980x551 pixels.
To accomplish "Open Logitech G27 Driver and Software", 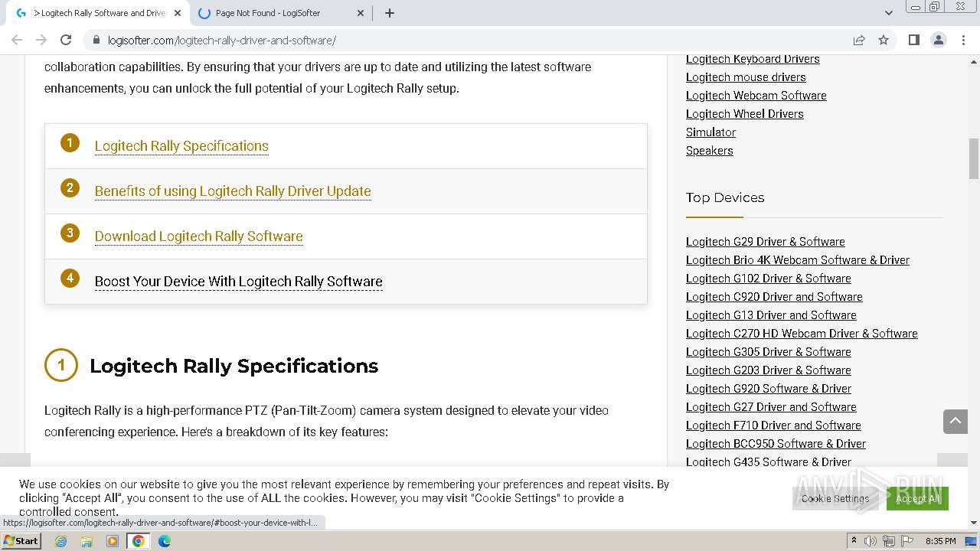I will click(x=771, y=407).
